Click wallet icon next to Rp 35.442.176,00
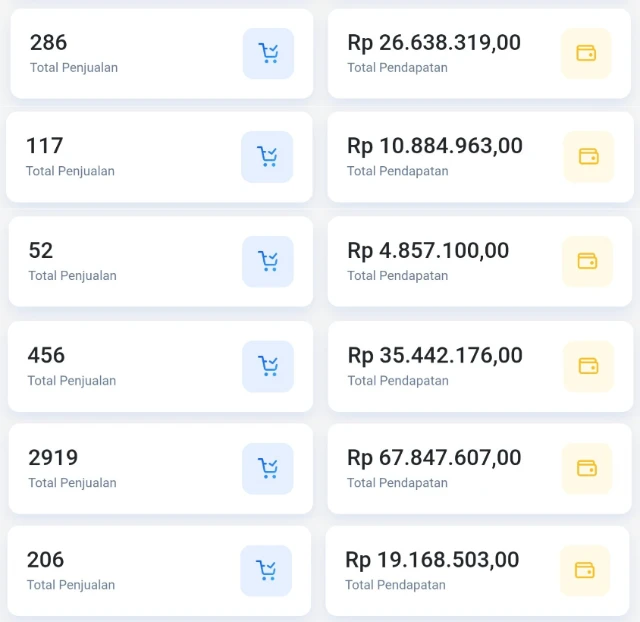This screenshot has width=640, height=622. pyautogui.click(x=588, y=366)
